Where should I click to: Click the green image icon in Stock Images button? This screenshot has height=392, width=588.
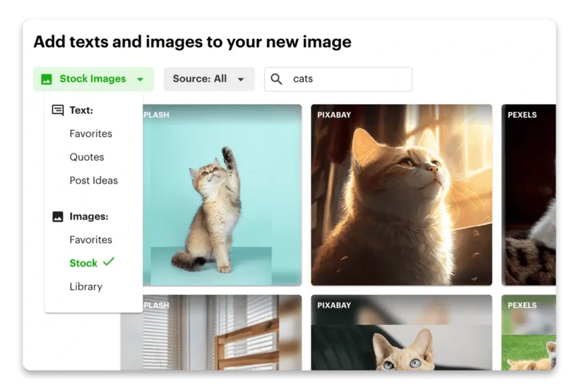[46, 79]
